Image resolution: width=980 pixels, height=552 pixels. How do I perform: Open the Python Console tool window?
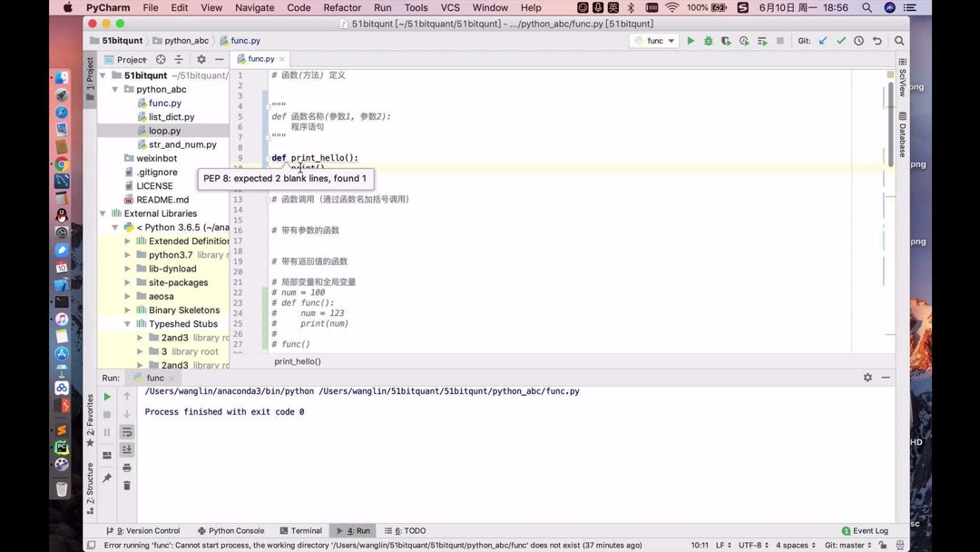pyautogui.click(x=234, y=530)
